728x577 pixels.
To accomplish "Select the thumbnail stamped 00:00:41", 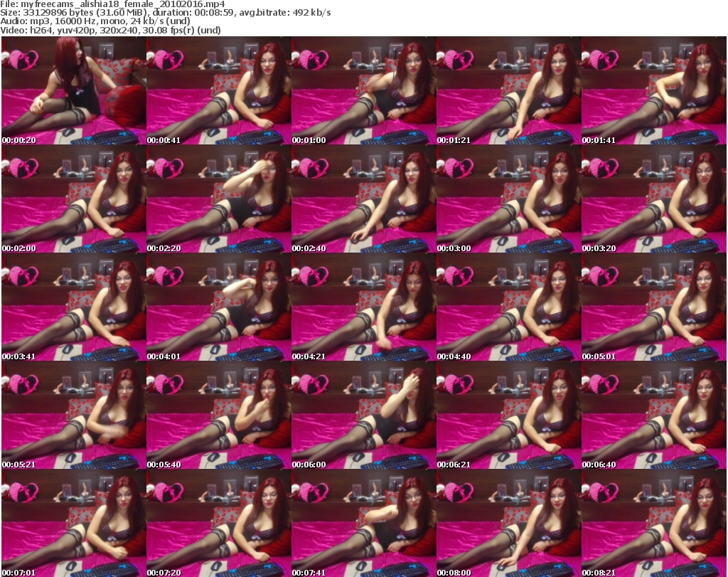I will (x=219, y=90).
